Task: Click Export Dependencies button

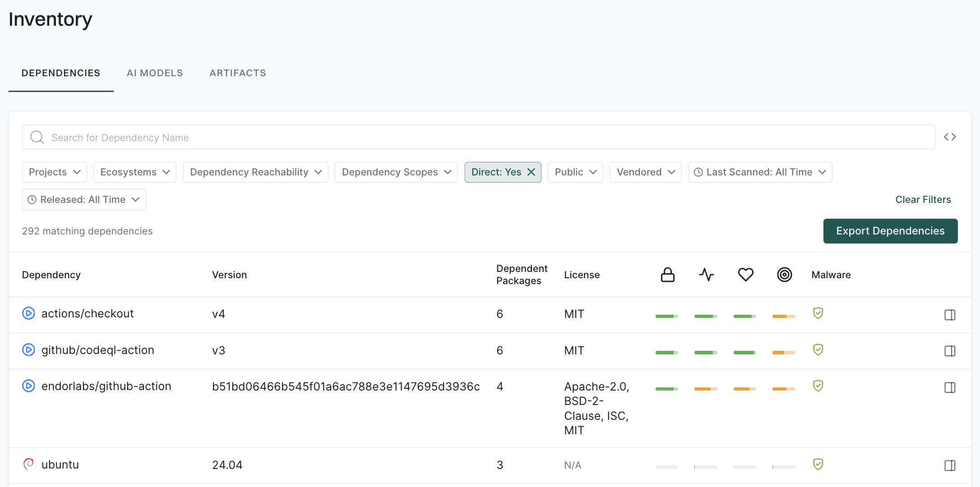Action: (890, 231)
